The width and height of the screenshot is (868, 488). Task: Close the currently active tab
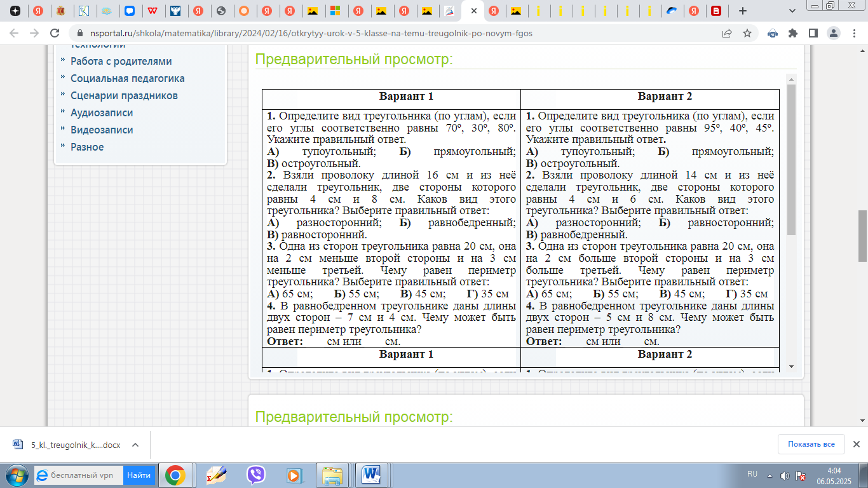(x=473, y=11)
